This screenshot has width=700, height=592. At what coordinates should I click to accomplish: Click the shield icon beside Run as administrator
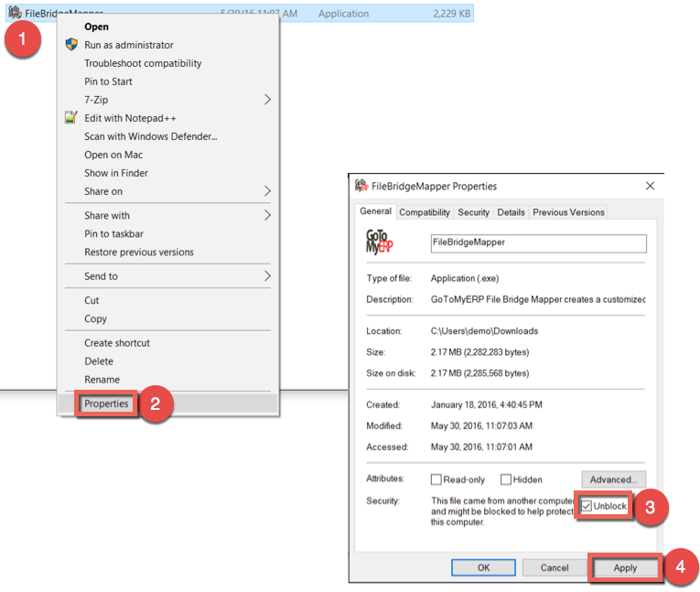pos(71,44)
